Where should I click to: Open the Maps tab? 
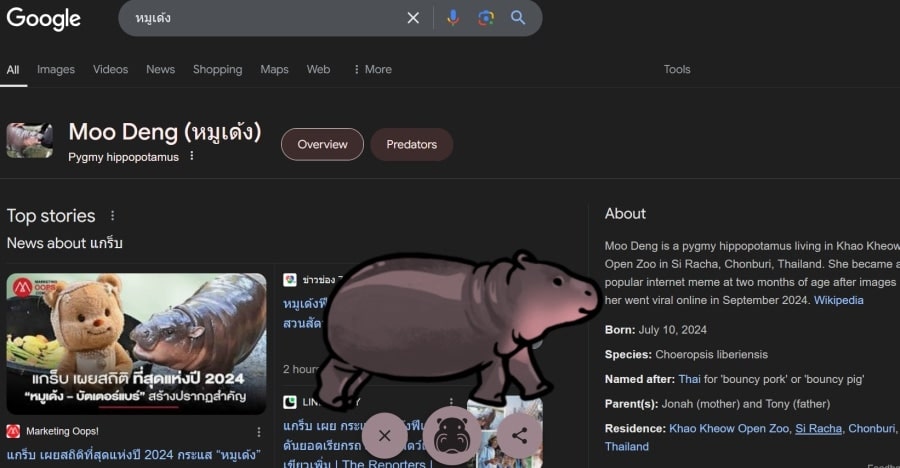click(x=274, y=69)
